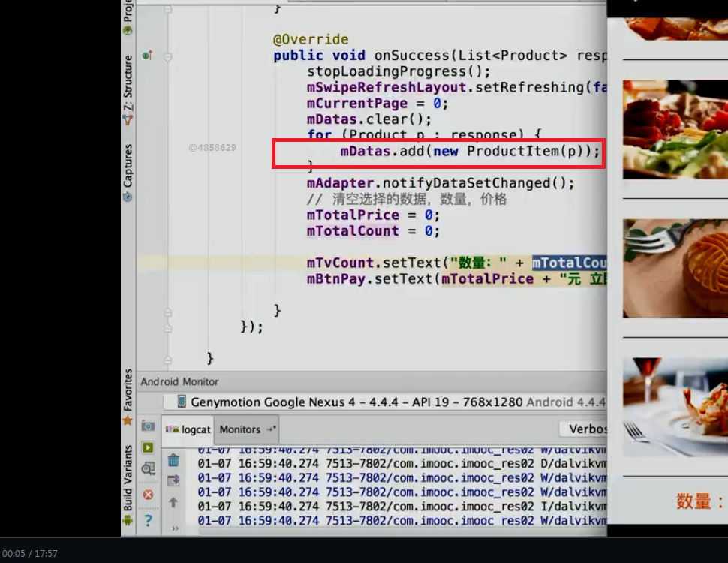Clear logcat with the trash icon
Viewport: 728px width, 563px height.
pos(173,460)
